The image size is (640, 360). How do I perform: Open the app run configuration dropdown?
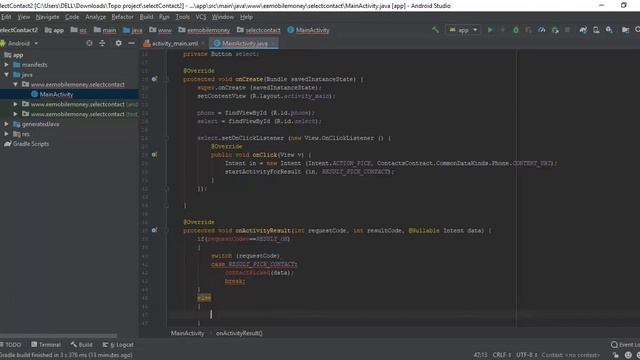[463, 30]
